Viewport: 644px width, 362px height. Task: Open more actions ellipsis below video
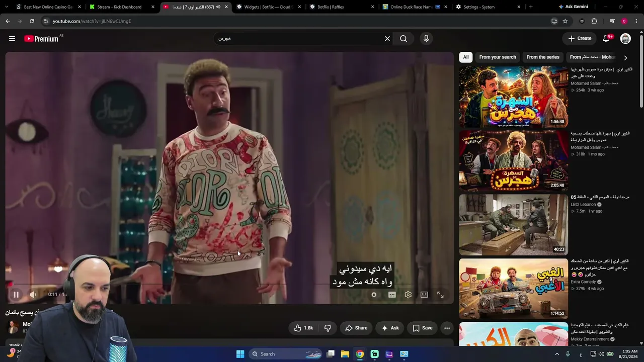coord(447,328)
